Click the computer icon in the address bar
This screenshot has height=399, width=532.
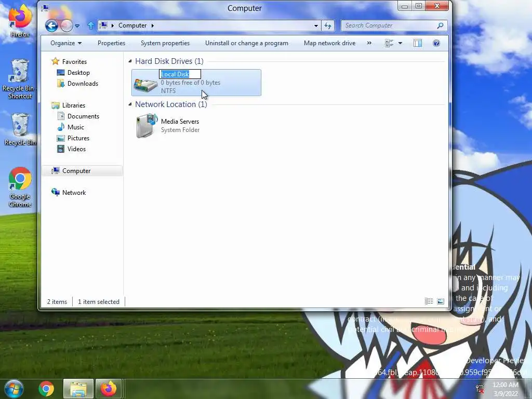(104, 25)
